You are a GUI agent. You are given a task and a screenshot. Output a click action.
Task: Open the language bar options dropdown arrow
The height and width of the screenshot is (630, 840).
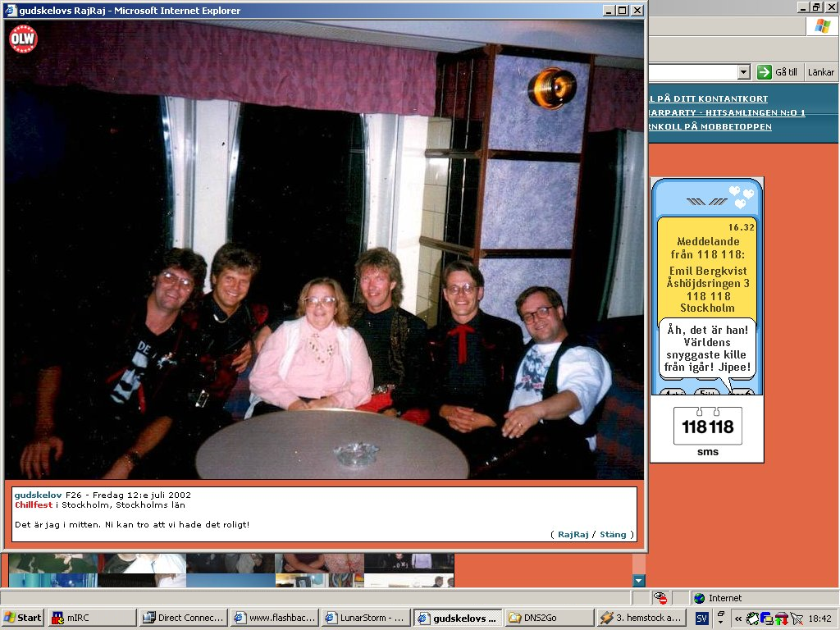[721, 623]
